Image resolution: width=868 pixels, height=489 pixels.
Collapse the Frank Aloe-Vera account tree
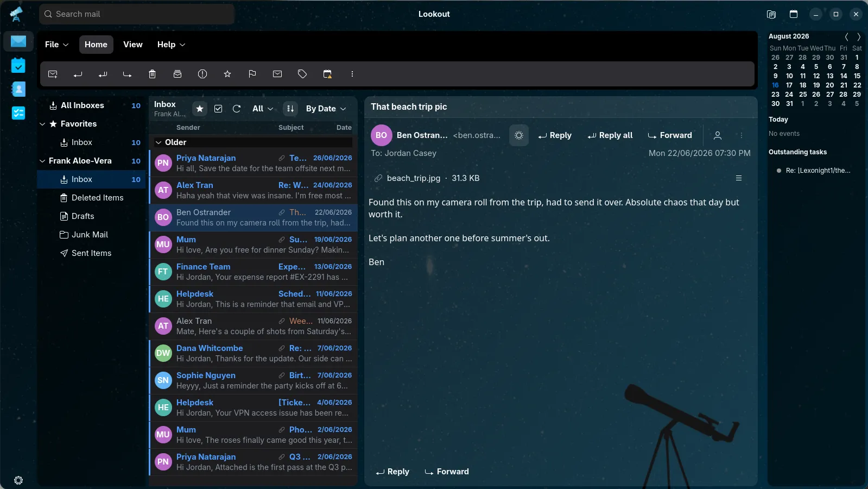pos(42,161)
